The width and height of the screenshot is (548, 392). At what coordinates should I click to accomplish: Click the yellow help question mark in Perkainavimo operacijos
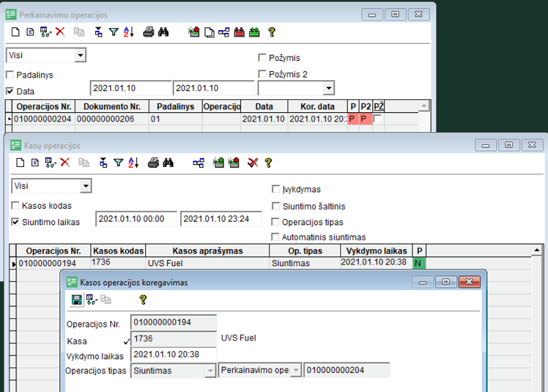pos(272,31)
